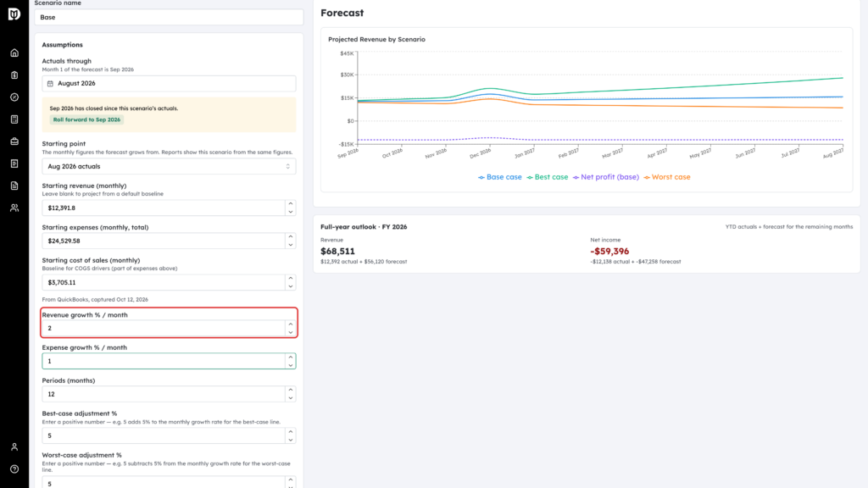Viewport: 868px width, 488px height.
Task: Click the Projected Revenue by Scenario title
Action: (376, 39)
